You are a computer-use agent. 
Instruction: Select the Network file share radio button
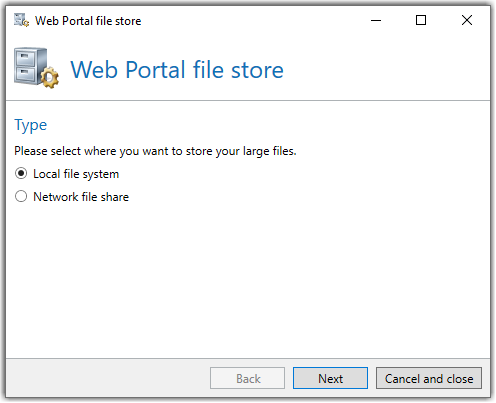coord(21,196)
